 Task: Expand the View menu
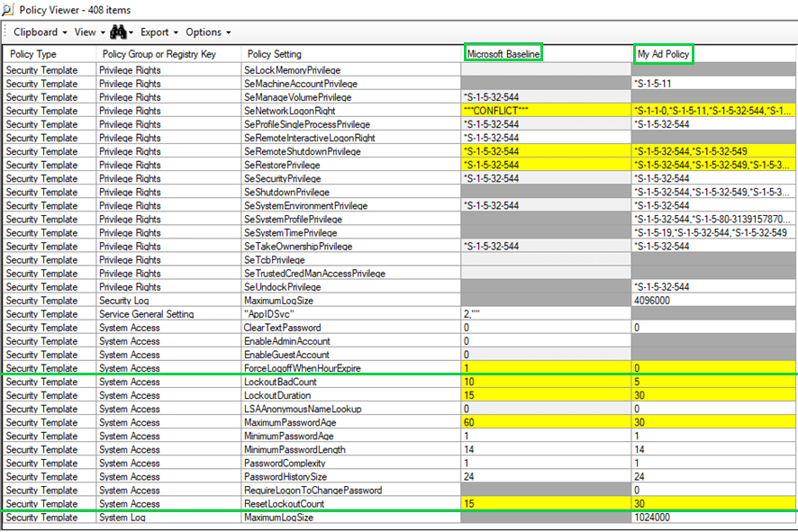(88, 32)
